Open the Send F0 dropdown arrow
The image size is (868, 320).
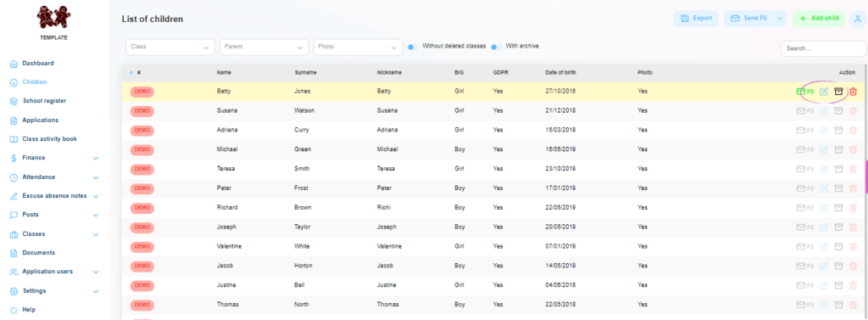click(x=780, y=19)
